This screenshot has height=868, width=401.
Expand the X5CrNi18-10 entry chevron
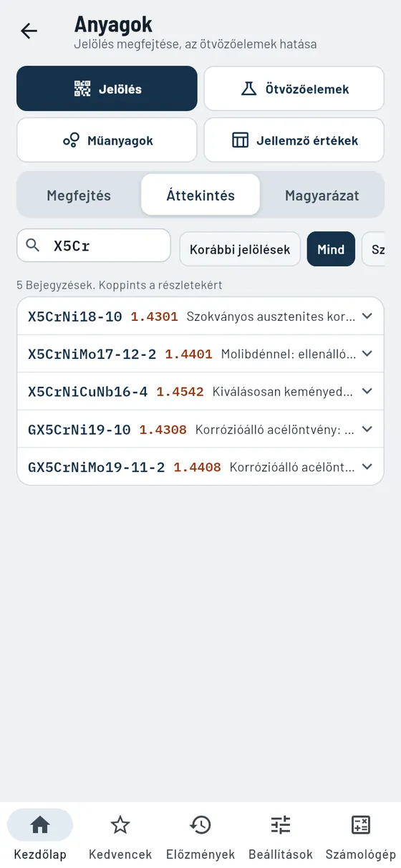coord(367,316)
